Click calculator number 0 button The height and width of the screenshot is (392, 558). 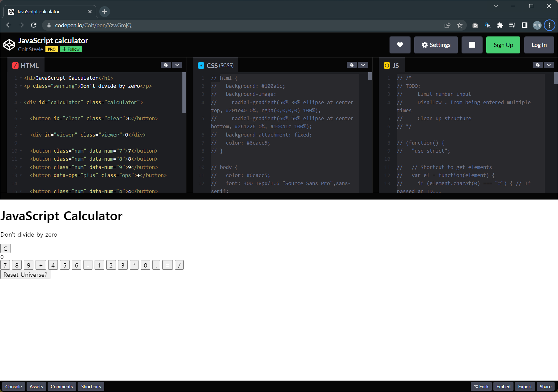(x=145, y=265)
